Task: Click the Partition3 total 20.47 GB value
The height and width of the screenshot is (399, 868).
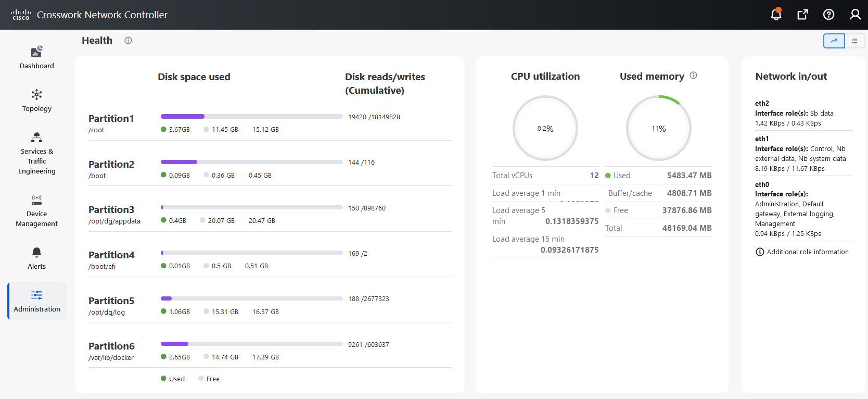Action: tap(262, 221)
